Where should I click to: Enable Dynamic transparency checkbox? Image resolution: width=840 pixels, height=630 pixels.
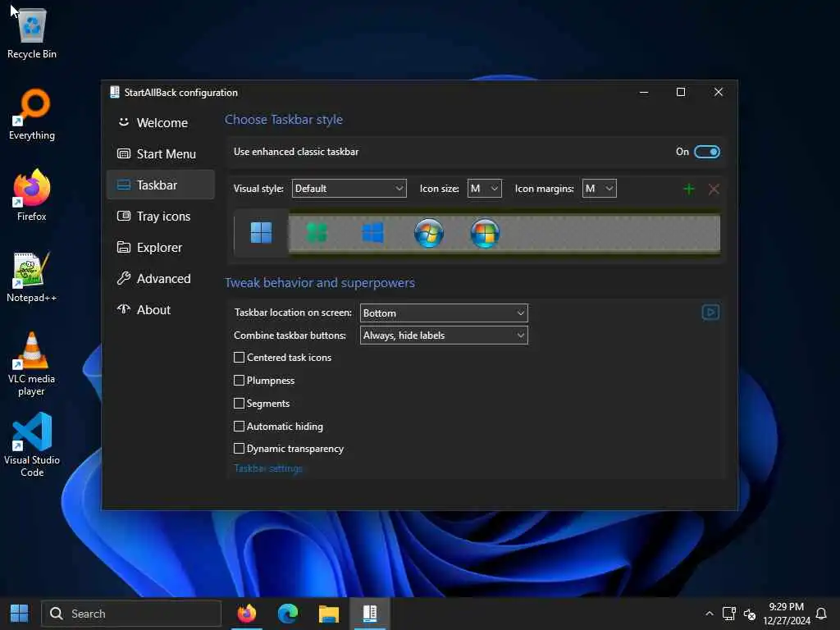[x=239, y=449]
